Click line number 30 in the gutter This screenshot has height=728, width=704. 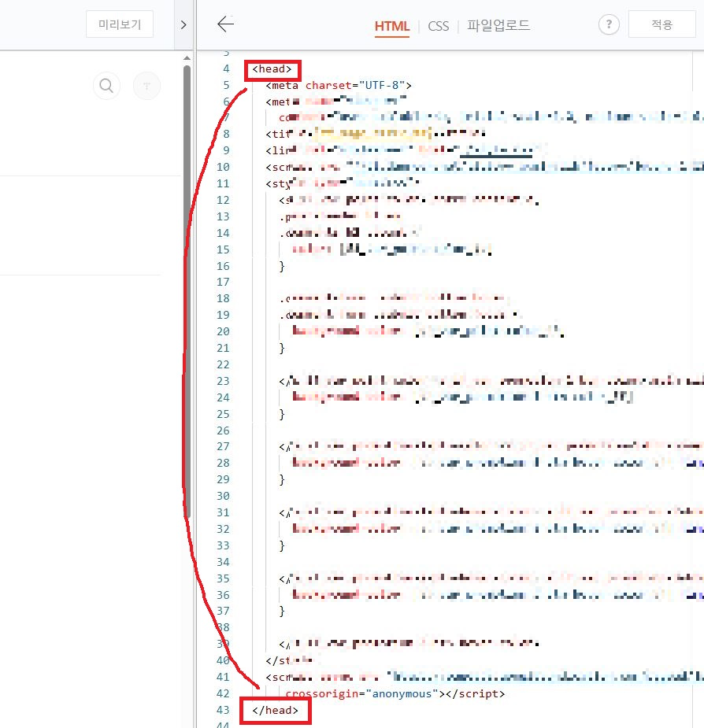(x=223, y=496)
